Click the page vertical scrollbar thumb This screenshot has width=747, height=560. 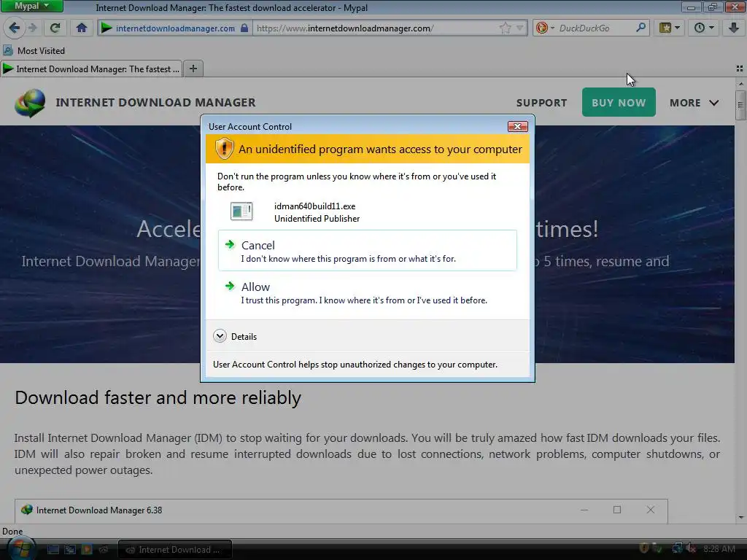pos(740,105)
